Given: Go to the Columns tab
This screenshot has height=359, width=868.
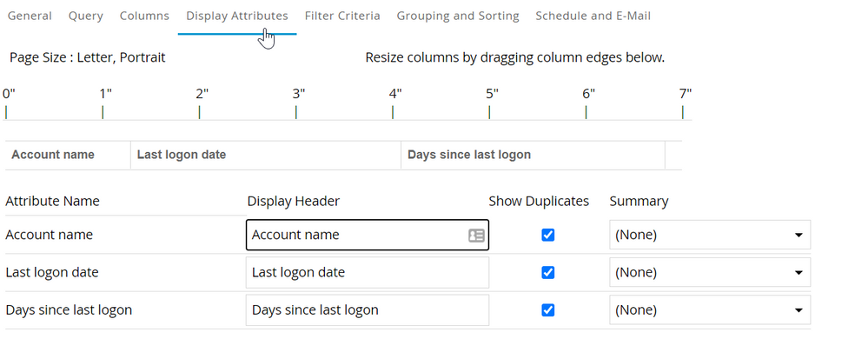Looking at the screenshot, I should (144, 16).
